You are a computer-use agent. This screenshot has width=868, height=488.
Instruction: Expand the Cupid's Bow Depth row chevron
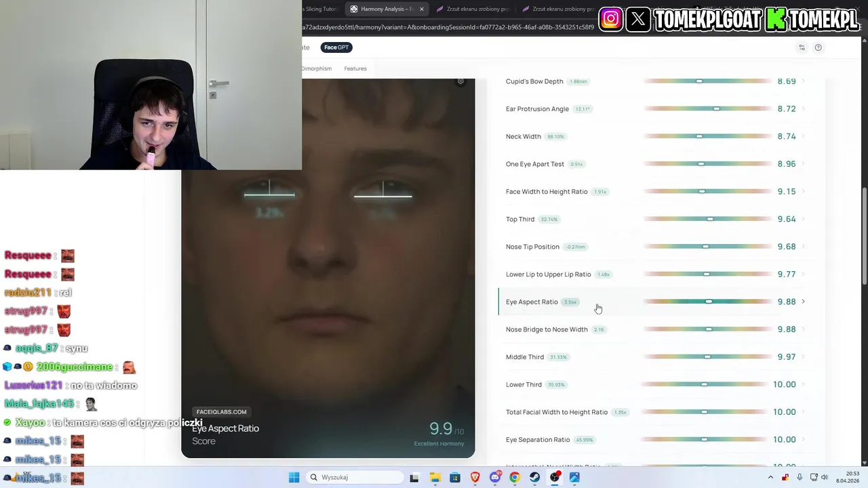[x=804, y=81]
